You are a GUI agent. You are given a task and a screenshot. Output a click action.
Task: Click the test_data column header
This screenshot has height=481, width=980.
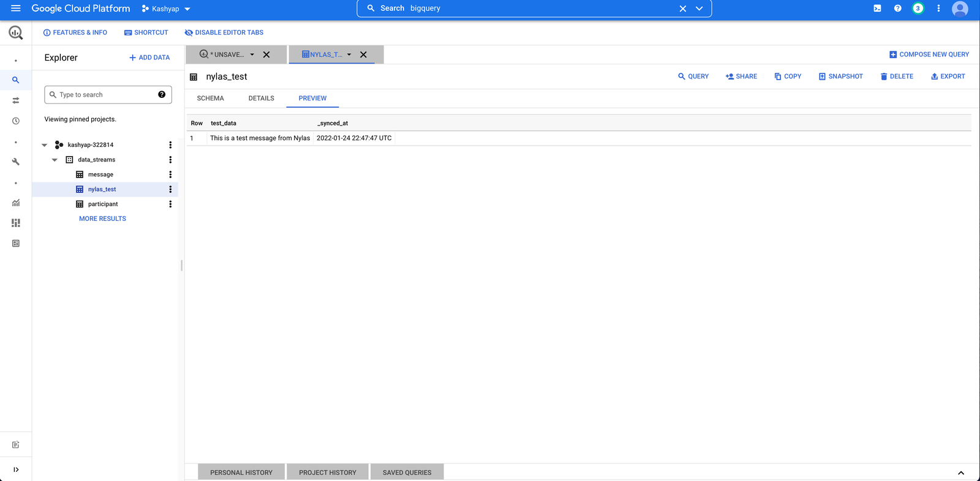pos(224,123)
